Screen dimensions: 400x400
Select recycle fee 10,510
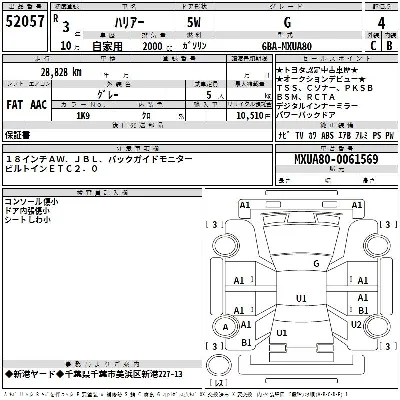pos(250,116)
